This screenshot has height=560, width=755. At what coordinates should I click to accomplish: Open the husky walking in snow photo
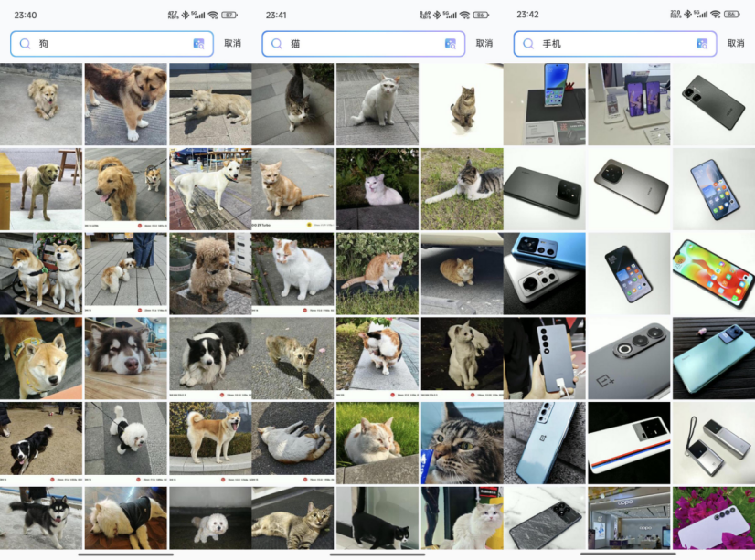[x=41, y=518]
